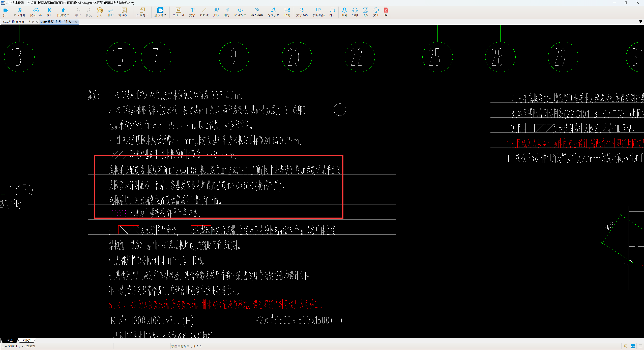Select the 画直线 line drawing tool
The height and width of the screenshot is (350, 644).
[204, 12]
